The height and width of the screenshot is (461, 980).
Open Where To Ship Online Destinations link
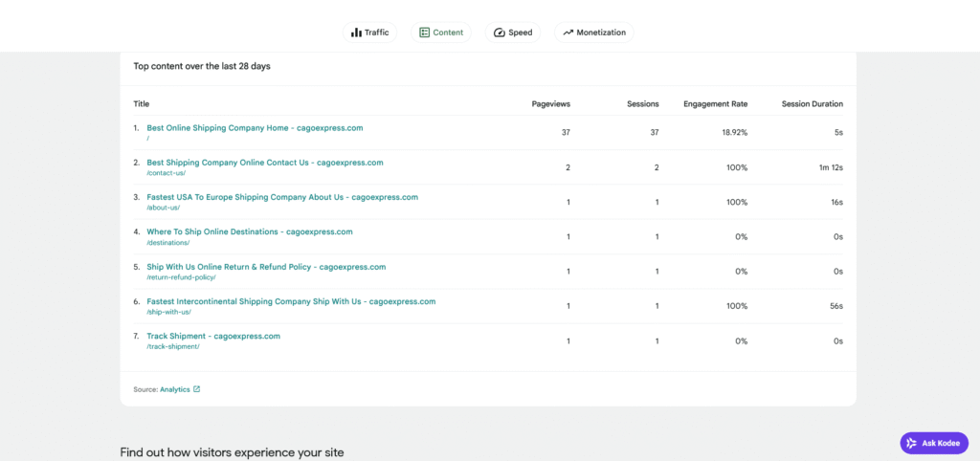[250, 231]
